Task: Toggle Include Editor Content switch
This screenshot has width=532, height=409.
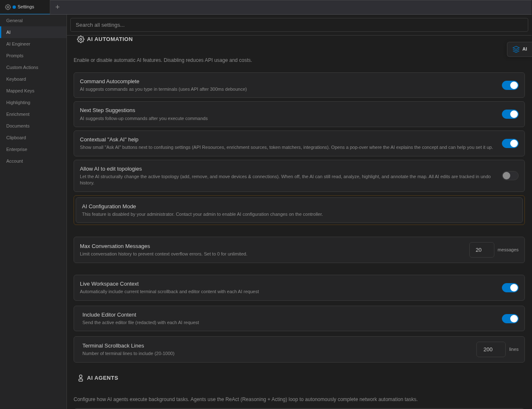Action: tap(510, 319)
